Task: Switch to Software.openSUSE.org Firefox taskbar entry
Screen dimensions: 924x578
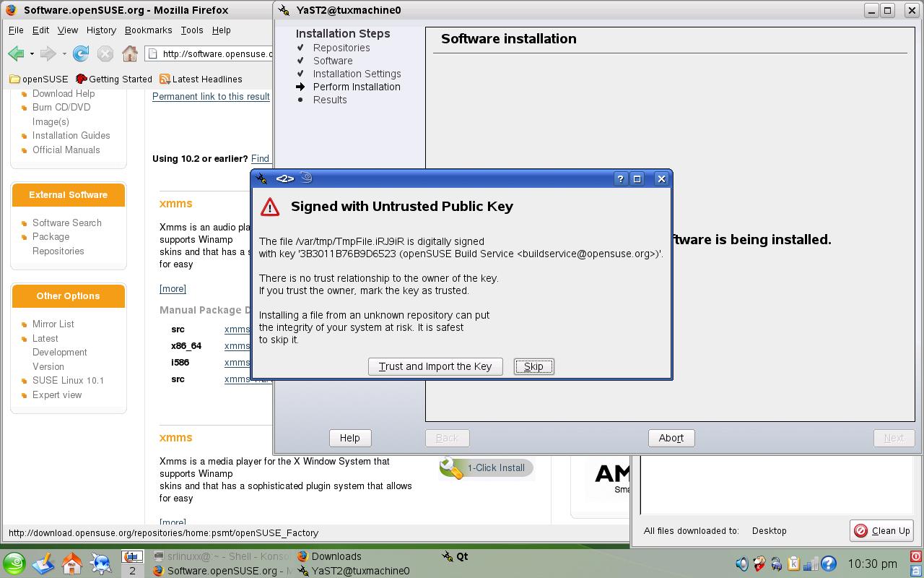Action: (222, 571)
